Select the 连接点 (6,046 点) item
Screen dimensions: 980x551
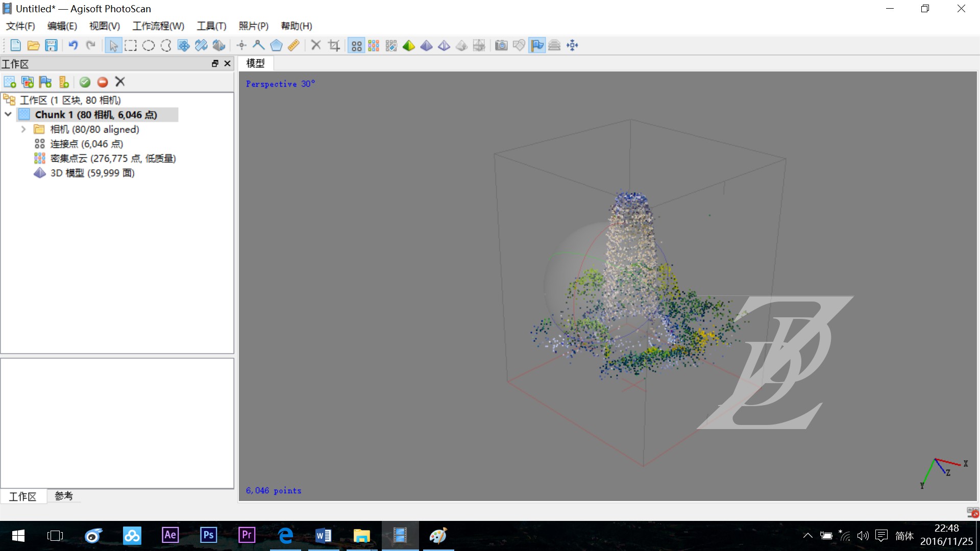tap(86, 144)
